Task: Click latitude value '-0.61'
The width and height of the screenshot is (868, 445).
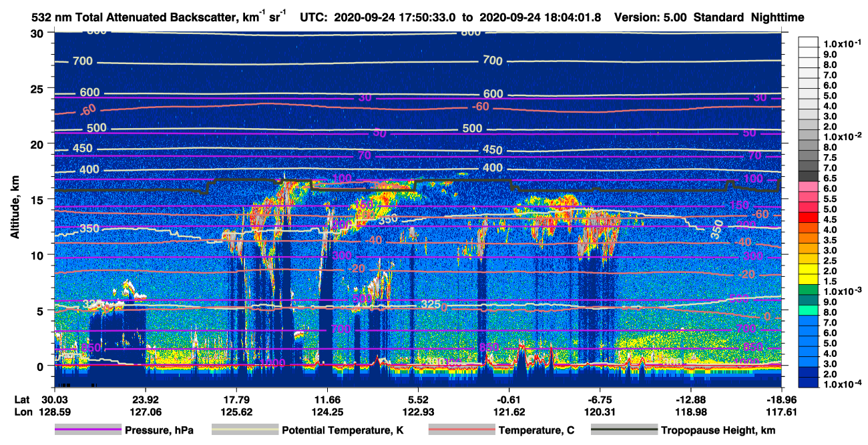Action: point(509,401)
